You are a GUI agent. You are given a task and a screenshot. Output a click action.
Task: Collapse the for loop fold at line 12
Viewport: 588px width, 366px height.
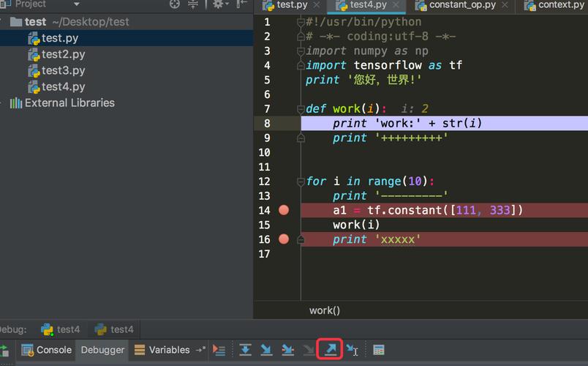301,182
